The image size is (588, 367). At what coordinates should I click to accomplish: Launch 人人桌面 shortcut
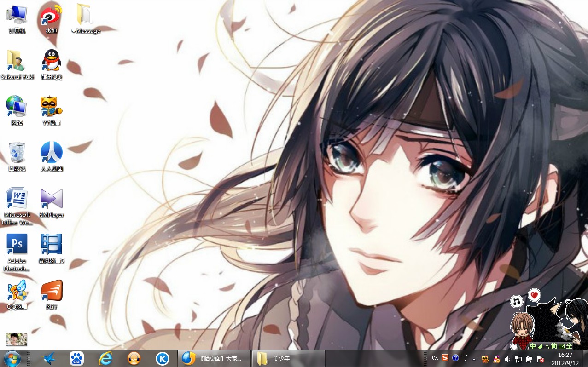[x=51, y=157]
